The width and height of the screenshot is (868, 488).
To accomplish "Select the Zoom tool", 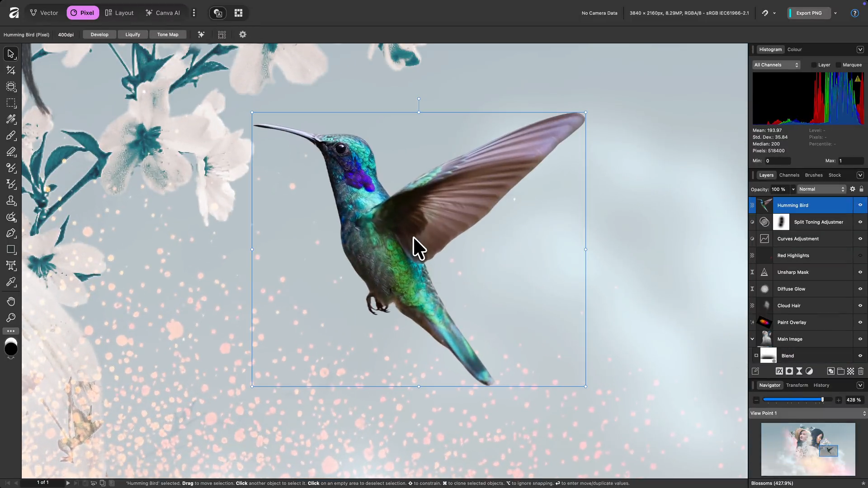I will [x=11, y=318].
